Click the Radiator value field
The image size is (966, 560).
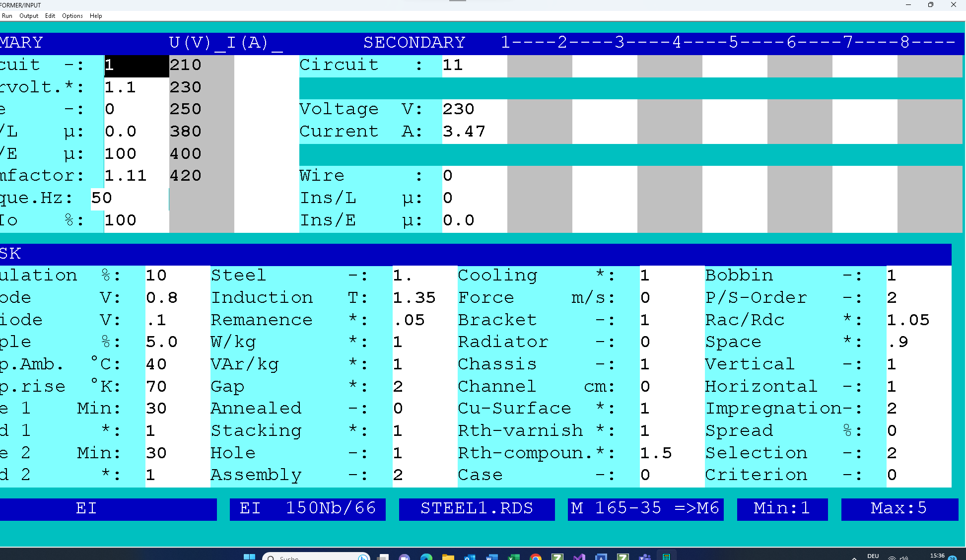point(672,343)
